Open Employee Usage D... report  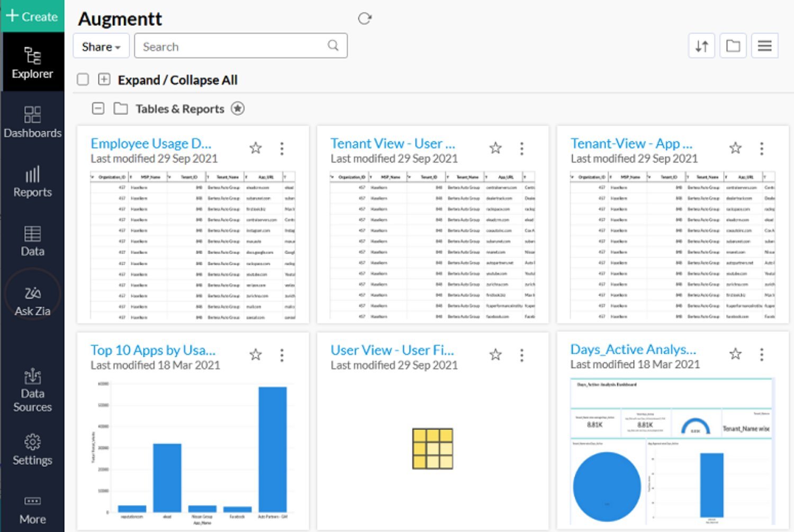click(151, 143)
